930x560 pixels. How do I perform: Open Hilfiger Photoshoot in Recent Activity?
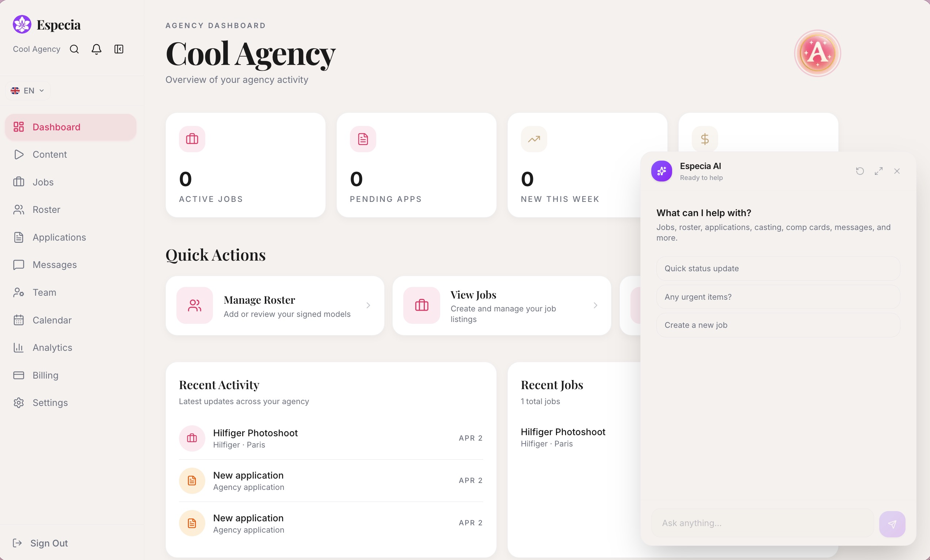tap(331, 438)
